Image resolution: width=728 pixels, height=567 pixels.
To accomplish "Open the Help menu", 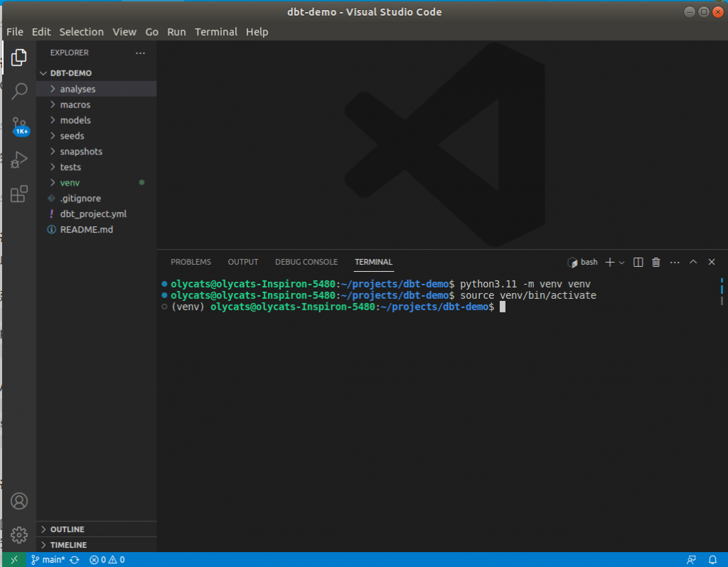I will pos(257,31).
